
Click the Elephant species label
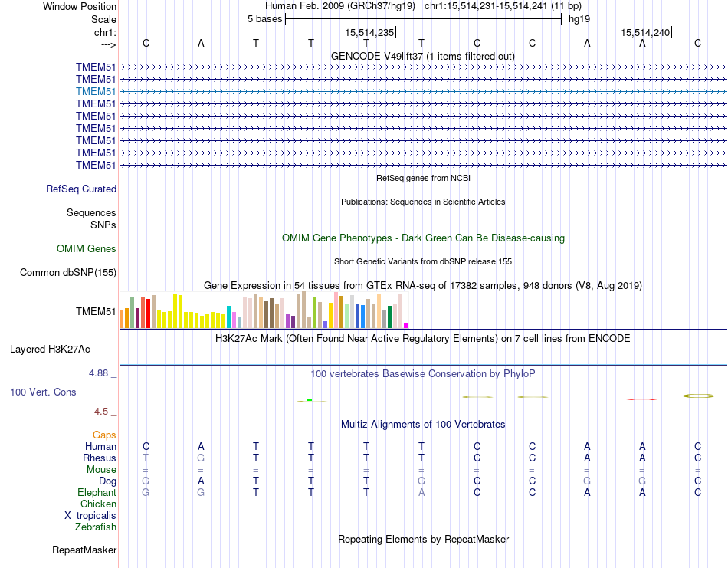coord(97,492)
